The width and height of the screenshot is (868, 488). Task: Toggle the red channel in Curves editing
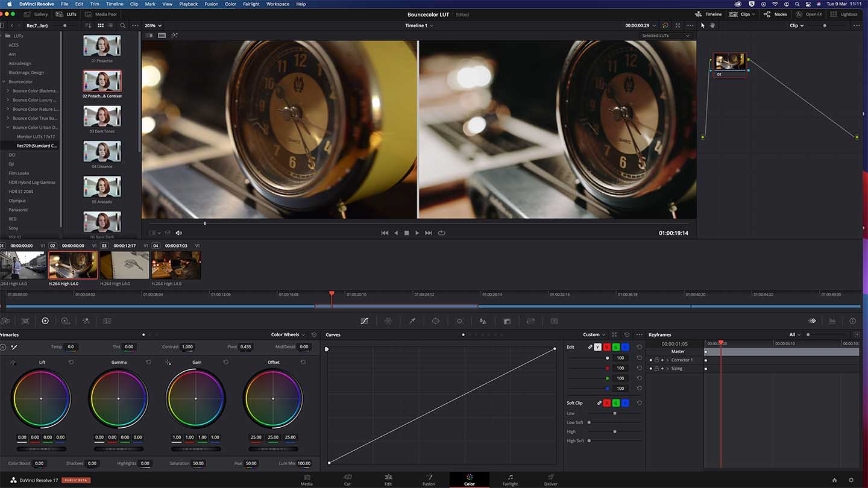(607, 346)
